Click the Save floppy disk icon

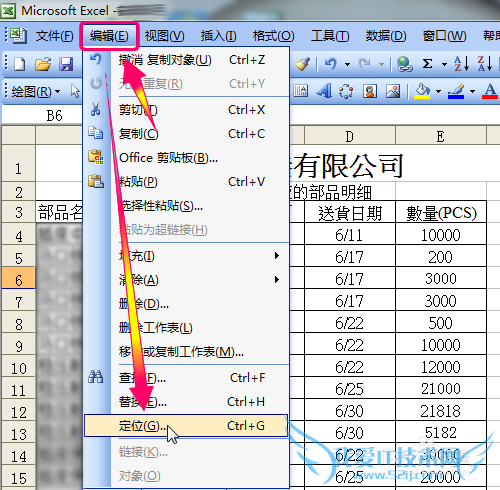(x=66, y=64)
